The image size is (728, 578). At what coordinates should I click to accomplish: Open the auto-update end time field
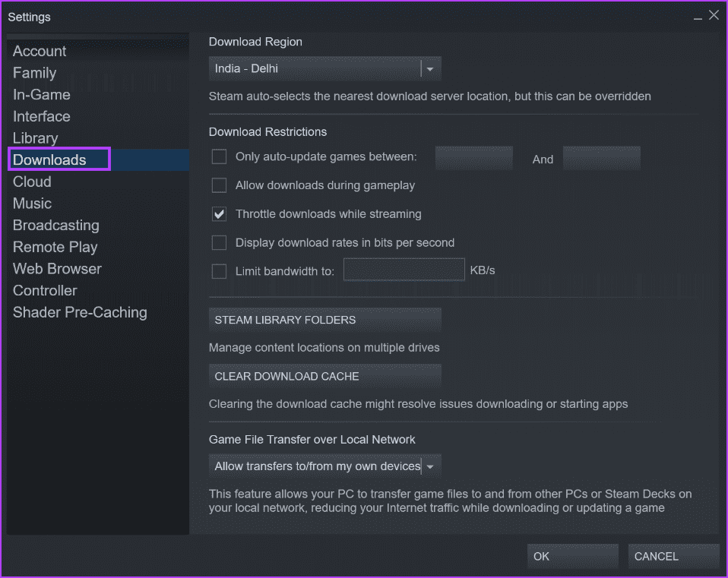click(602, 158)
